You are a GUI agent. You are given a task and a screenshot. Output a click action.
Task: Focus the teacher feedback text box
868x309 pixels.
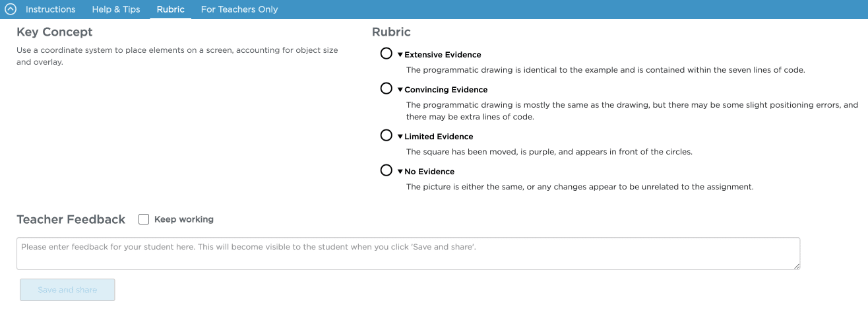pyautogui.click(x=408, y=254)
